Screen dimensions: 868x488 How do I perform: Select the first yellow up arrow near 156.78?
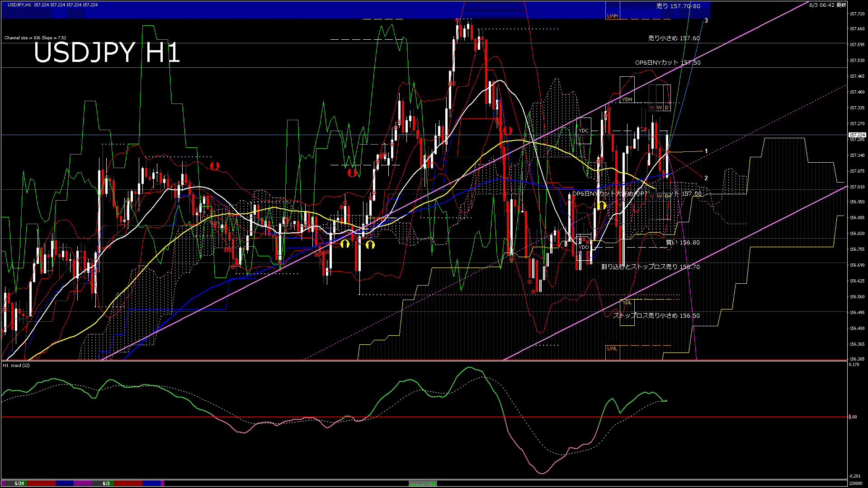345,244
